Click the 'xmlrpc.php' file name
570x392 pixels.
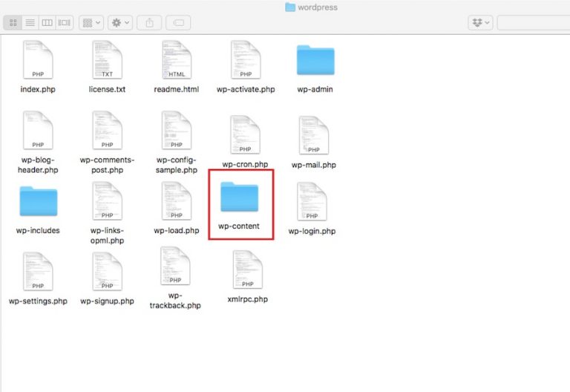(248, 299)
